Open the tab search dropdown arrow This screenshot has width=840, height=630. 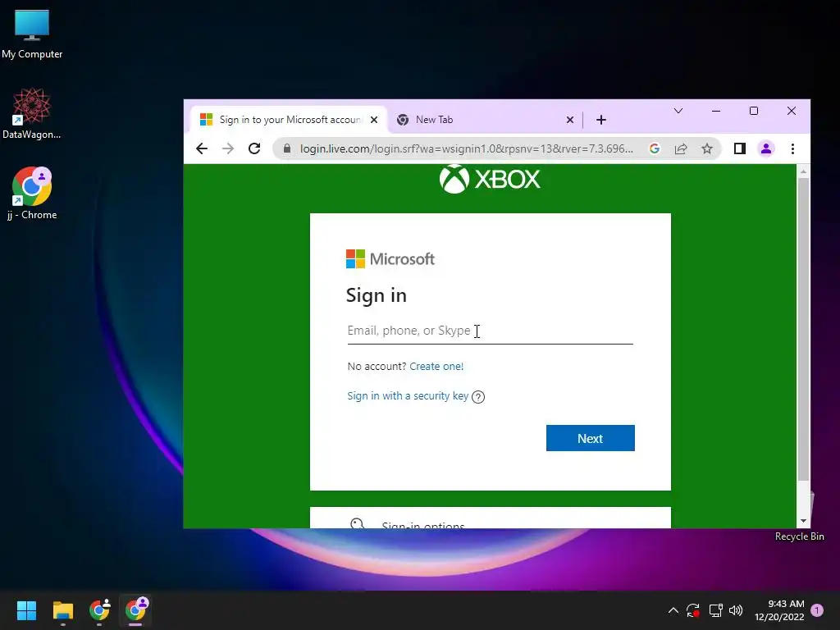pyautogui.click(x=678, y=111)
